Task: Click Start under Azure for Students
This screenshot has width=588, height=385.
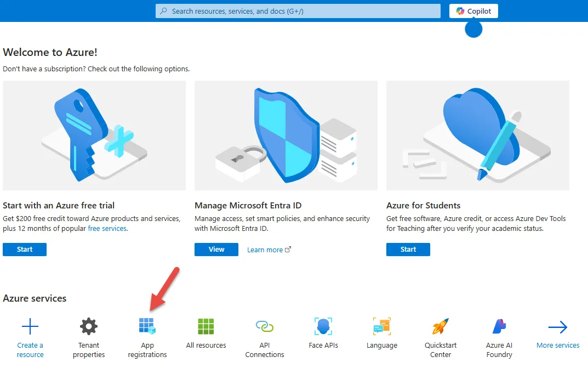Action: pyautogui.click(x=408, y=250)
